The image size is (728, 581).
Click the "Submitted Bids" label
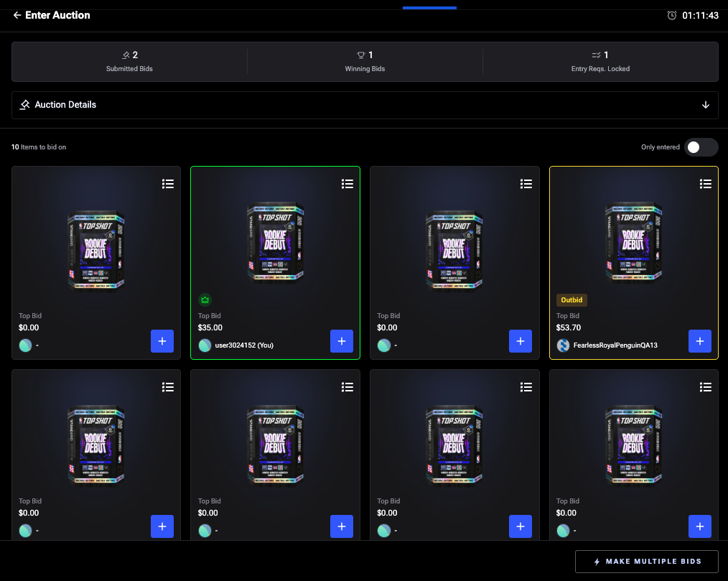point(129,69)
